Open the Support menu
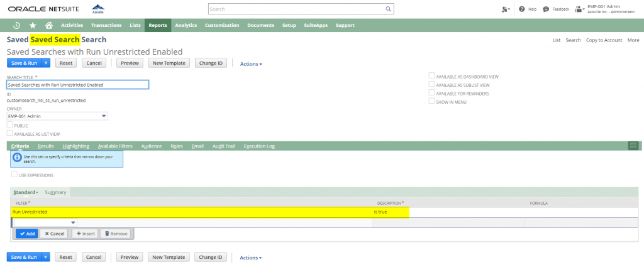This screenshot has width=644, height=267. (345, 25)
